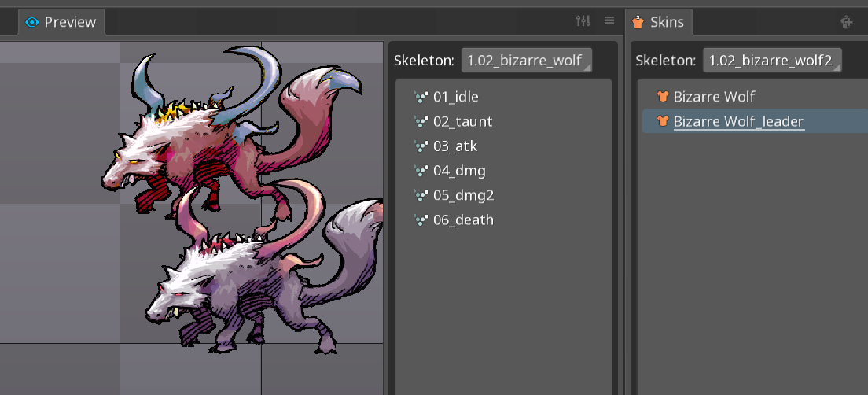Select the 06_death animation
868x395 pixels.
point(463,220)
